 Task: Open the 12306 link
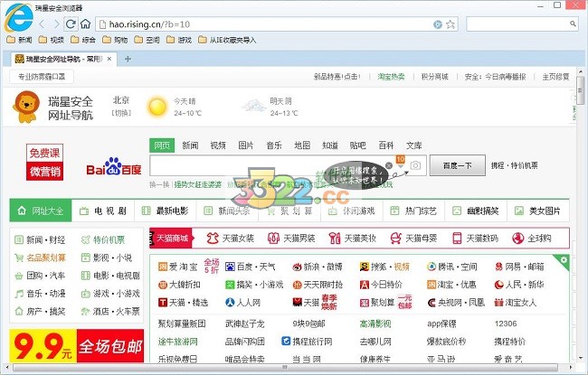pyautogui.click(x=506, y=323)
